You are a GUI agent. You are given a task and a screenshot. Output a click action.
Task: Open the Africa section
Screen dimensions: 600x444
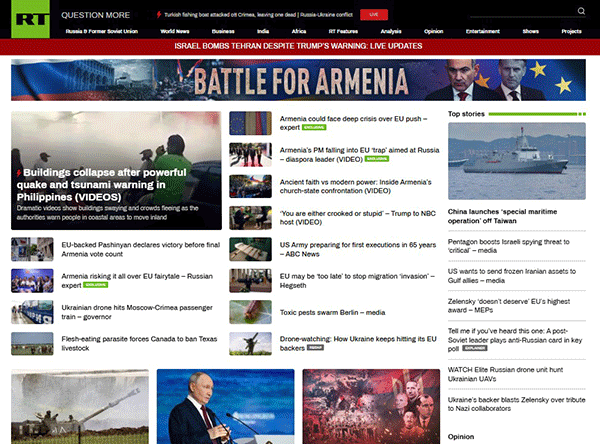299,31
